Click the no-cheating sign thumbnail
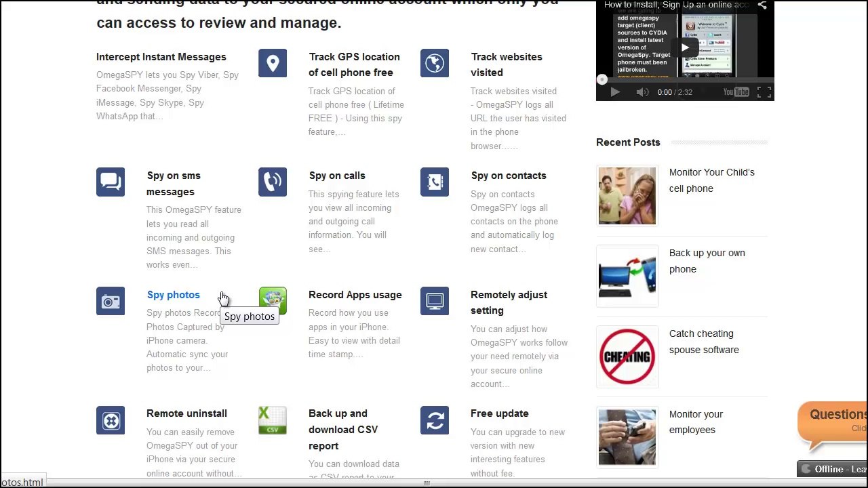This screenshot has width=868, height=488. 627,357
